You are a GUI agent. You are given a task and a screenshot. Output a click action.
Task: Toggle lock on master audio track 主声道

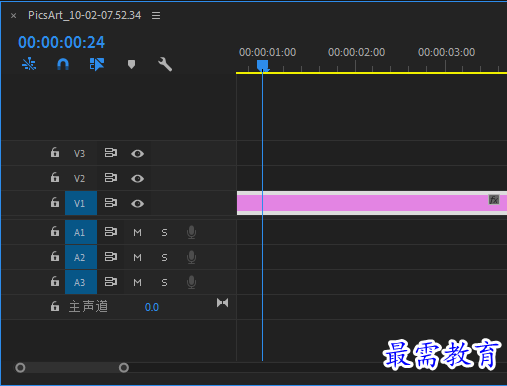[x=55, y=306]
